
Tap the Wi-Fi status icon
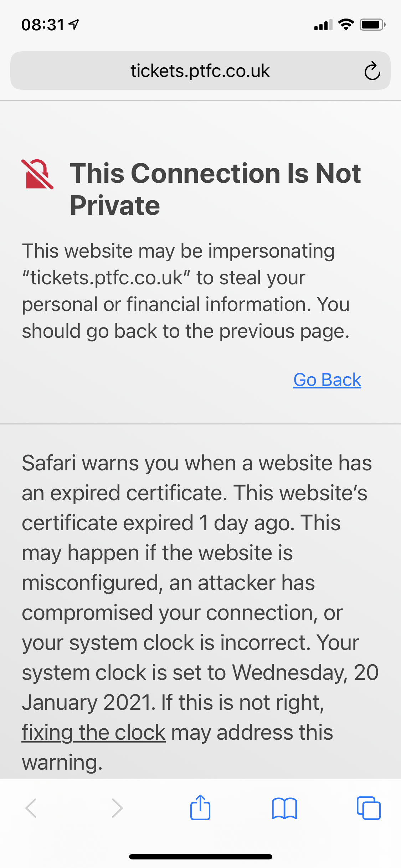[346, 25]
